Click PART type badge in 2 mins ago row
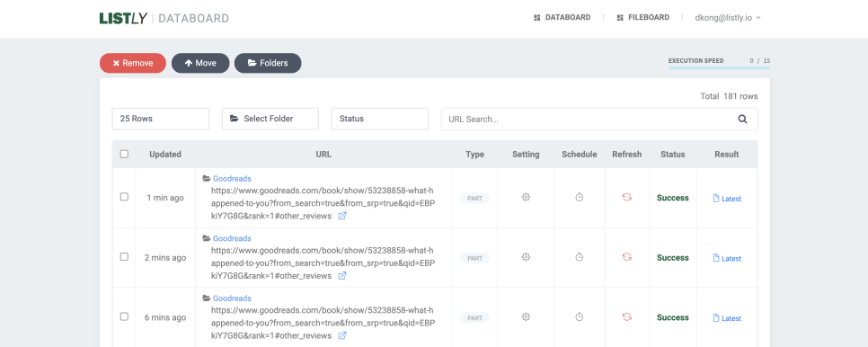This screenshot has height=347, width=868. [474, 258]
